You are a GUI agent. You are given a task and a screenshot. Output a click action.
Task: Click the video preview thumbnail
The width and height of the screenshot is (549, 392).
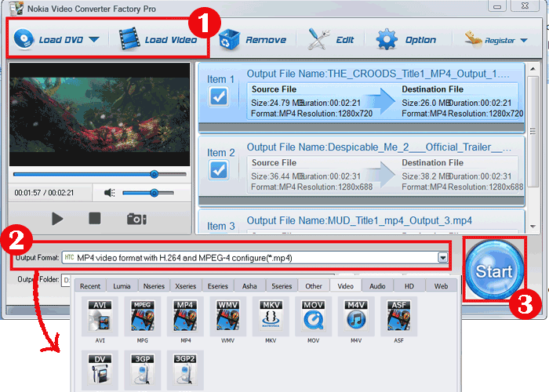click(x=100, y=114)
